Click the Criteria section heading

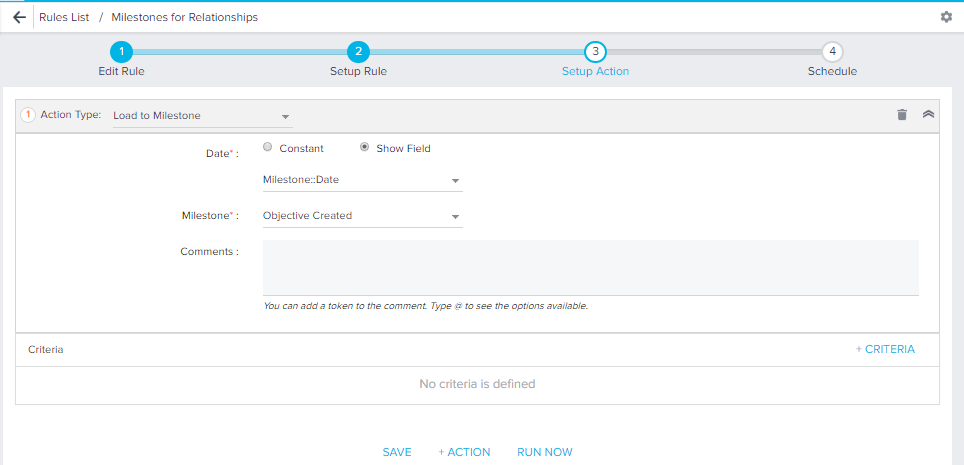tap(45, 349)
